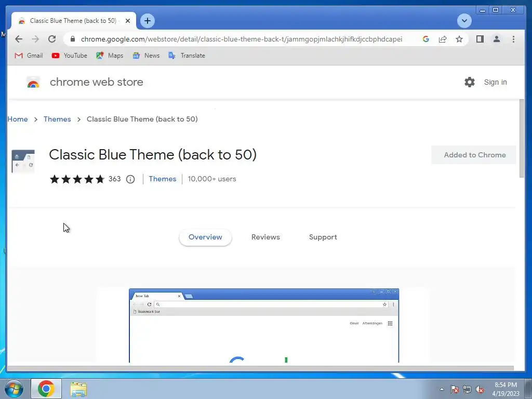This screenshot has width=532, height=399.
Task: Open a new tab with the plus button
Action: [x=147, y=21]
